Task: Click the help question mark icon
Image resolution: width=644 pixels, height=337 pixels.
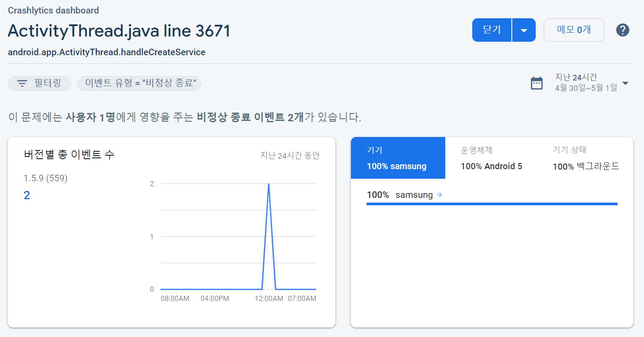Action: click(x=623, y=30)
